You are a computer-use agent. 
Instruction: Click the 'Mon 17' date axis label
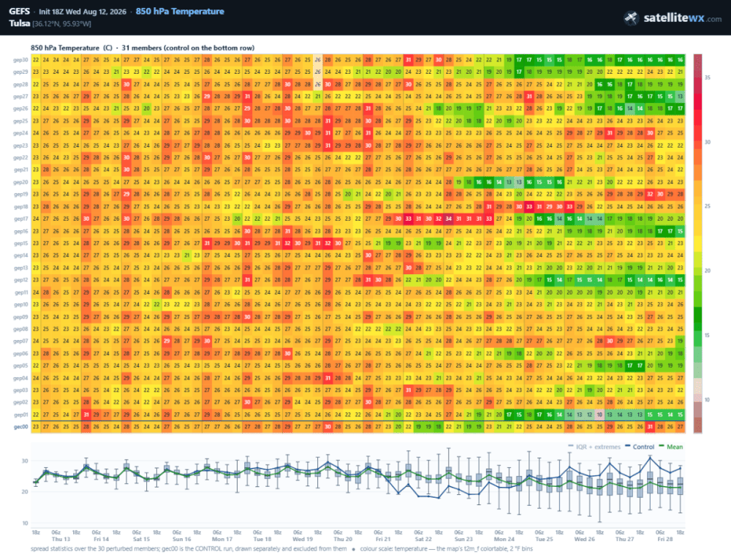222,539
